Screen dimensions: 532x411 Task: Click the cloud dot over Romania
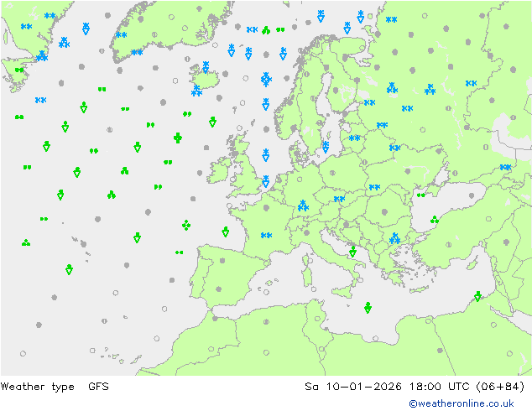pos(384,212)
